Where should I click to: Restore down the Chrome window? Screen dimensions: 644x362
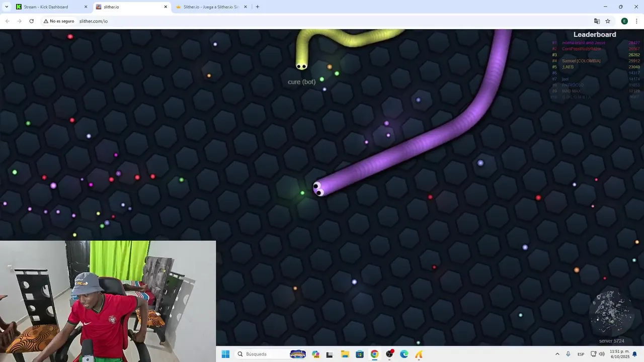[x=621, y=7]
